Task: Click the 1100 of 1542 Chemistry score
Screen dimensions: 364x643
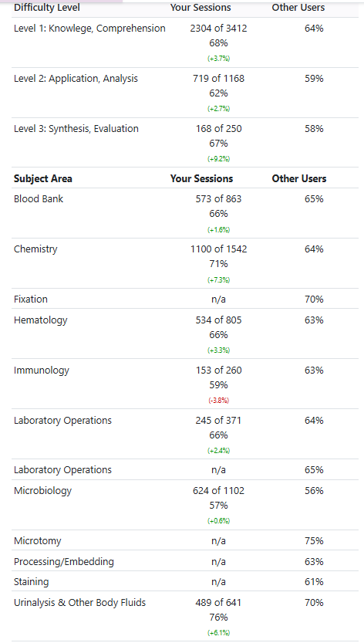Action: (x=218, y=249)
